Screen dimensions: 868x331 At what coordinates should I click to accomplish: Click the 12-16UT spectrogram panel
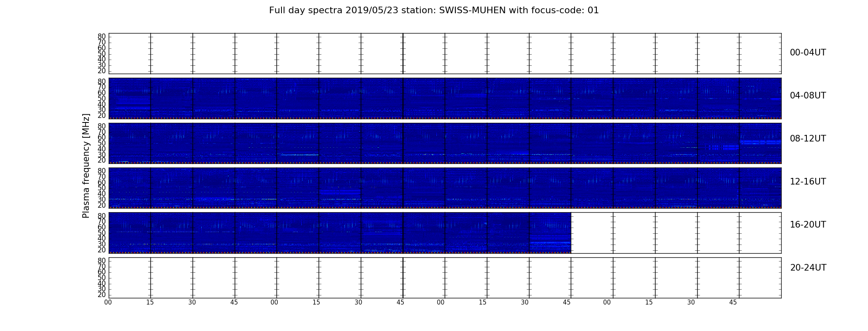[445, 187]
